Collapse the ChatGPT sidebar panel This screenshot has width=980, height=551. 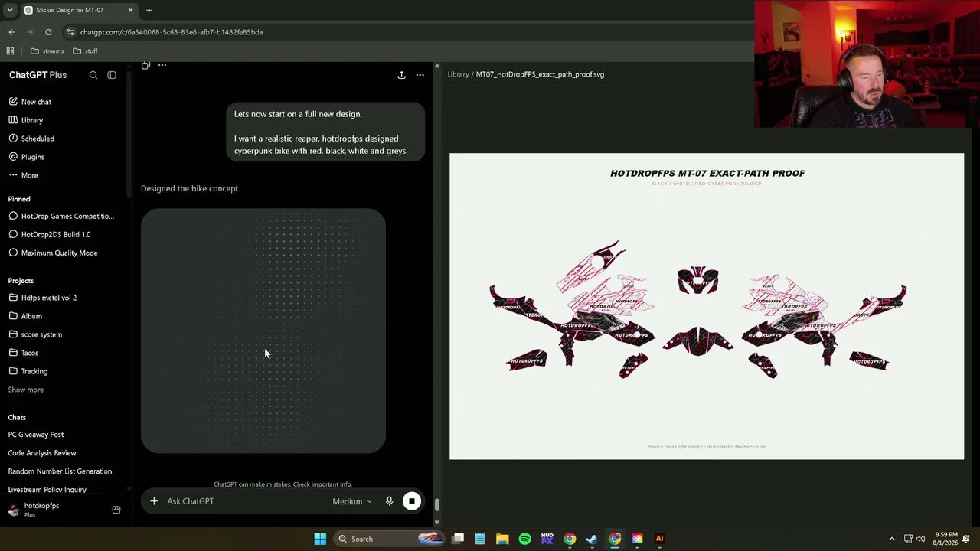click(x=112, y=75)
